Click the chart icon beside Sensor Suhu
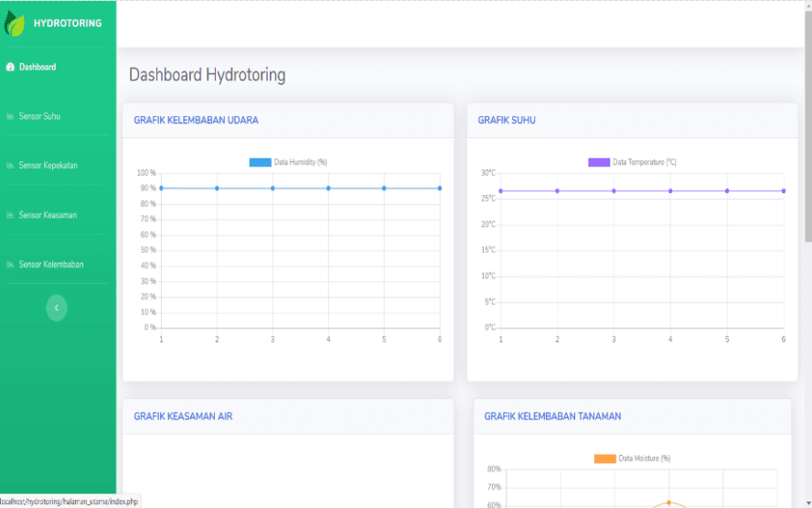 10,116
